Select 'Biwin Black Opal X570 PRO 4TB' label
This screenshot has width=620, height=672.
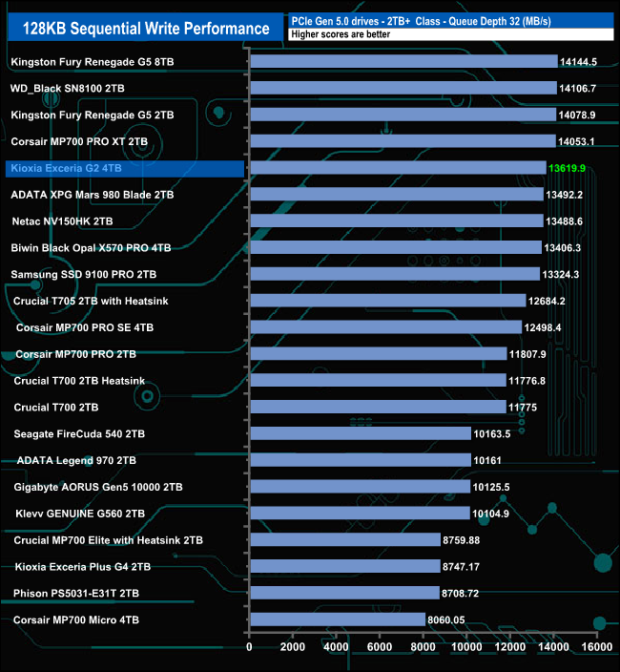91,248
